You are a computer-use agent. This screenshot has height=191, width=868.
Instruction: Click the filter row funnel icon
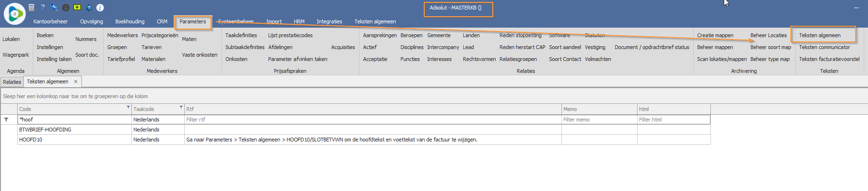pos(6,120)
